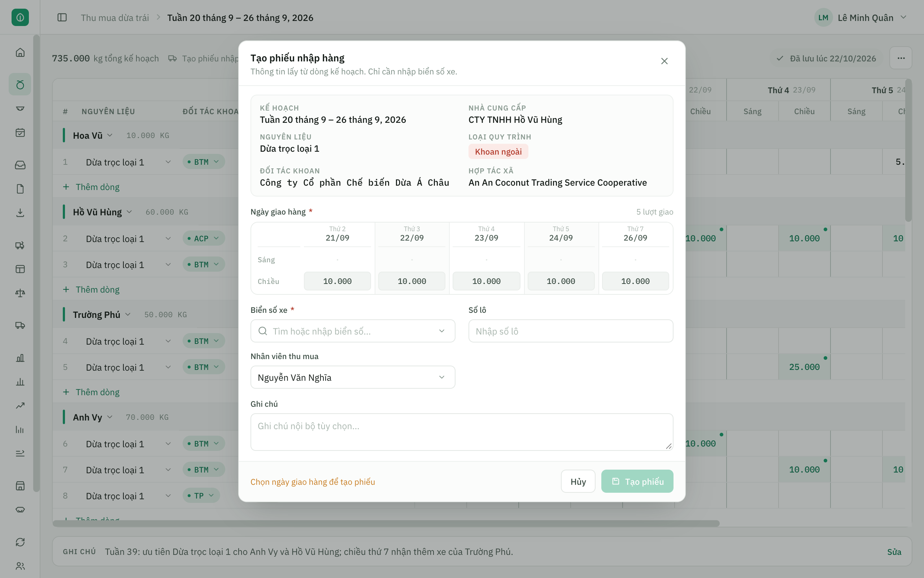Click the Ghi chú textarea
924x578 pixels.
(x=462, y=432)
